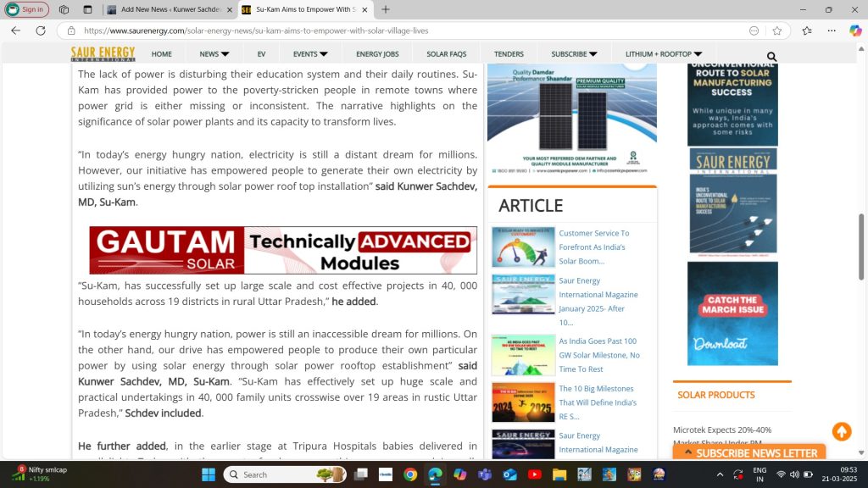Open the solar panel module advertisement image
868x488 pixels.
tap(572, 119)
